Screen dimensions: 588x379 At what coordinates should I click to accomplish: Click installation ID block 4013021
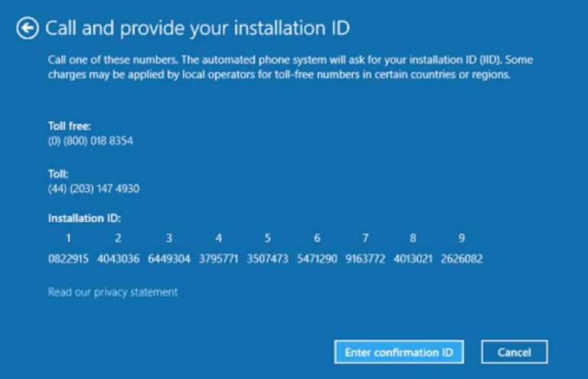click(413, 259)
